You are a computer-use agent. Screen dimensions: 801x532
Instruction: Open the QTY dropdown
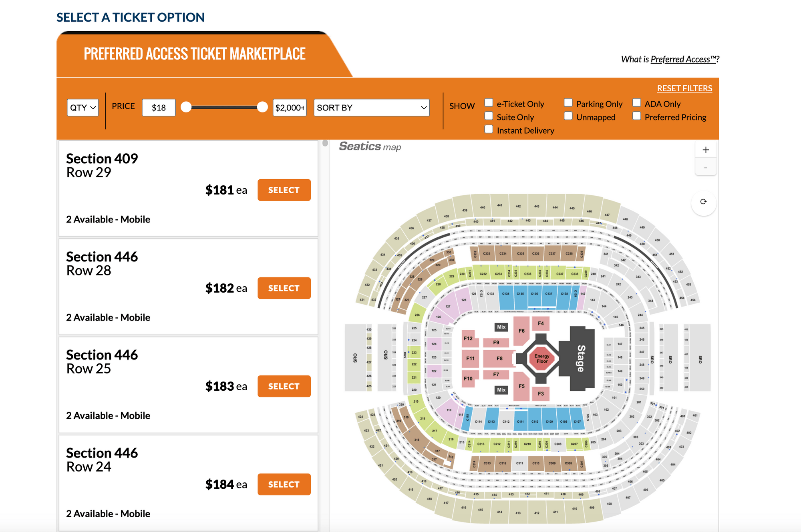pyautogui.click(x=83, y=108)
